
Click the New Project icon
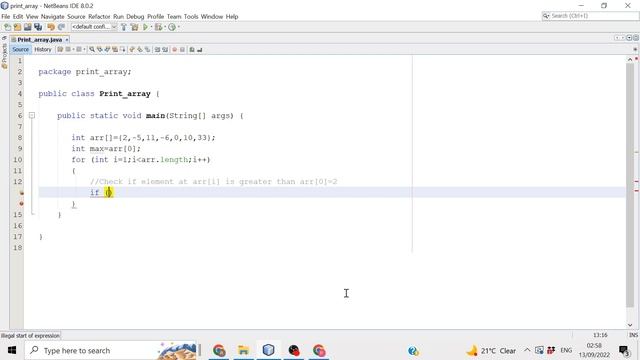tap(18, 27)
